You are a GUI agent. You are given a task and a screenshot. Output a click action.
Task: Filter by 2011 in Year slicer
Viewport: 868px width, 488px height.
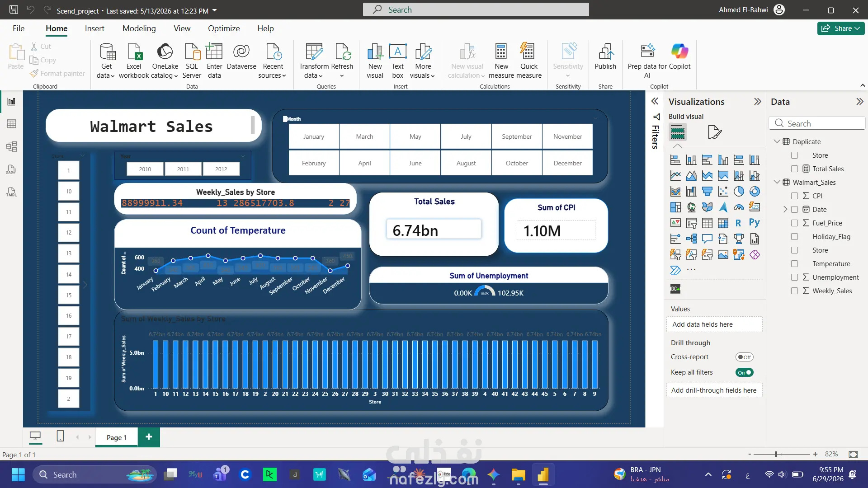[183, 169]
